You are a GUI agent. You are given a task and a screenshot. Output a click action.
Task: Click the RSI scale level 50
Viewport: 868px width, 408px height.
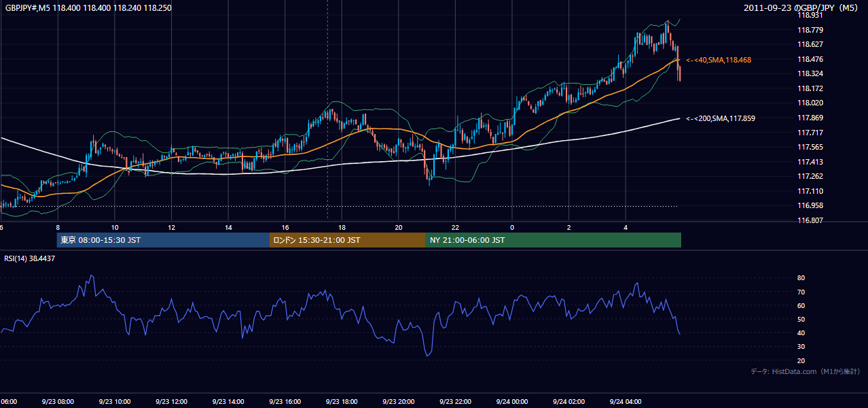click(x=801, y=319)
